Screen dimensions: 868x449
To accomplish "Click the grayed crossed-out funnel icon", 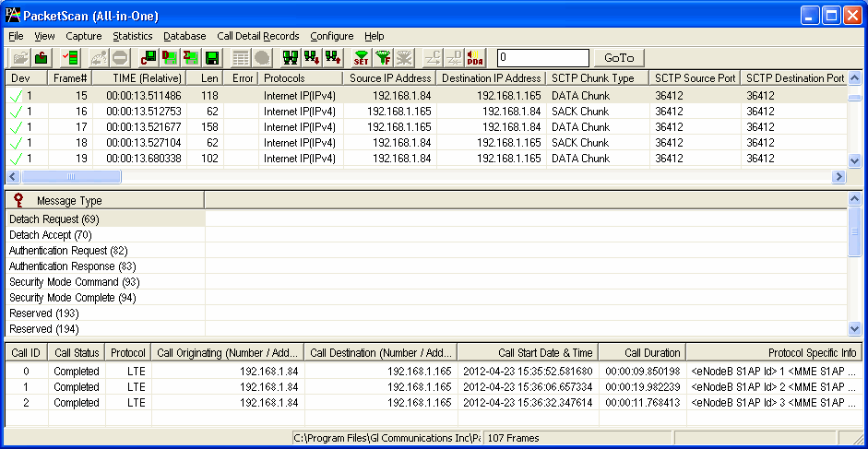I will 403,57.
